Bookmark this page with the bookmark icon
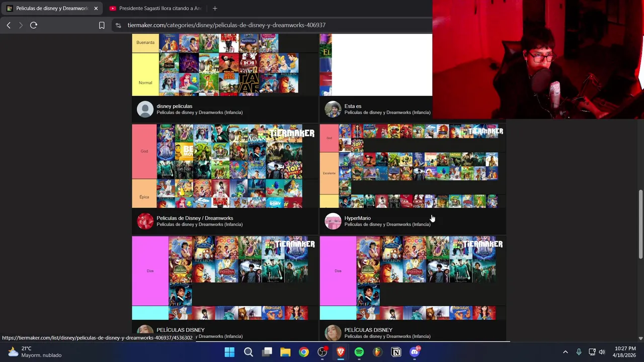Viewport: 644px width, 362px height. click(x=102, y=25)
